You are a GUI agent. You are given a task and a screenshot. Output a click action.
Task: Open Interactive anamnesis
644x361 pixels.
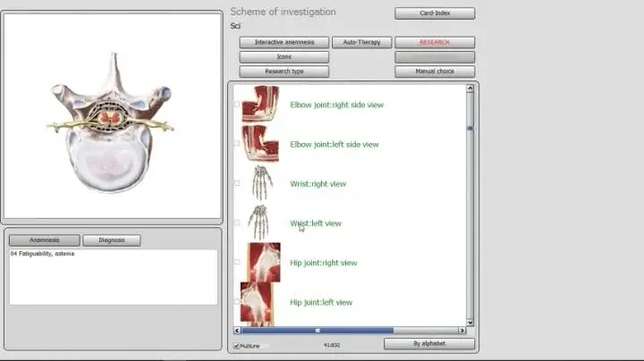click(x=284, y=42)
